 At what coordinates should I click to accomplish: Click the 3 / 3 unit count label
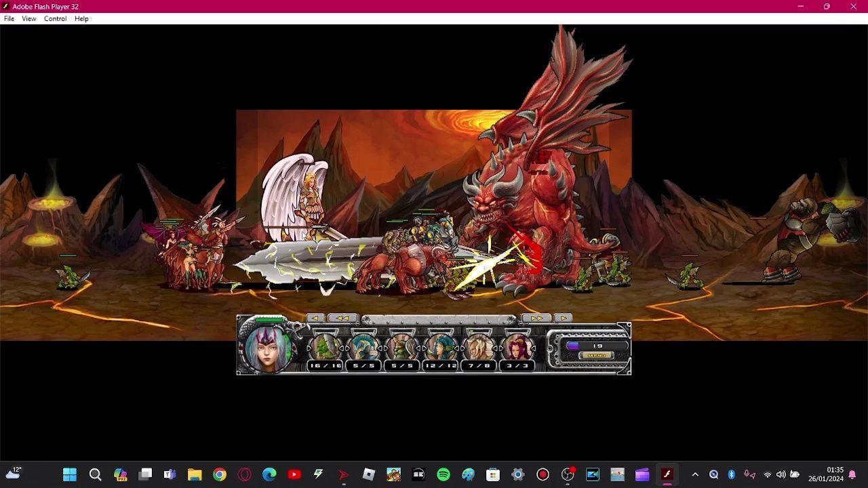517,365
